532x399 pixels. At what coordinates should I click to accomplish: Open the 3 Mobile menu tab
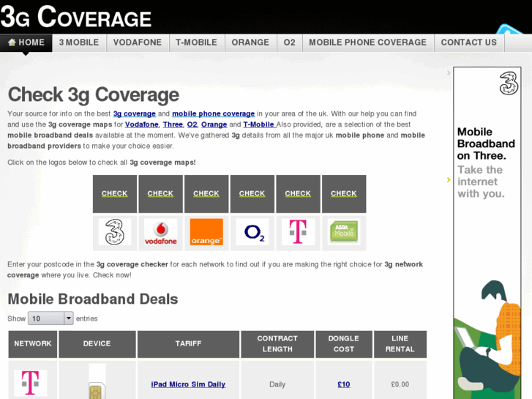coord(79,42)
